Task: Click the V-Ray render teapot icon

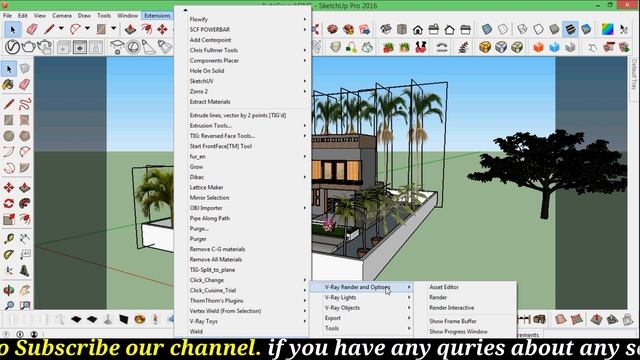Action: [28, 47]
